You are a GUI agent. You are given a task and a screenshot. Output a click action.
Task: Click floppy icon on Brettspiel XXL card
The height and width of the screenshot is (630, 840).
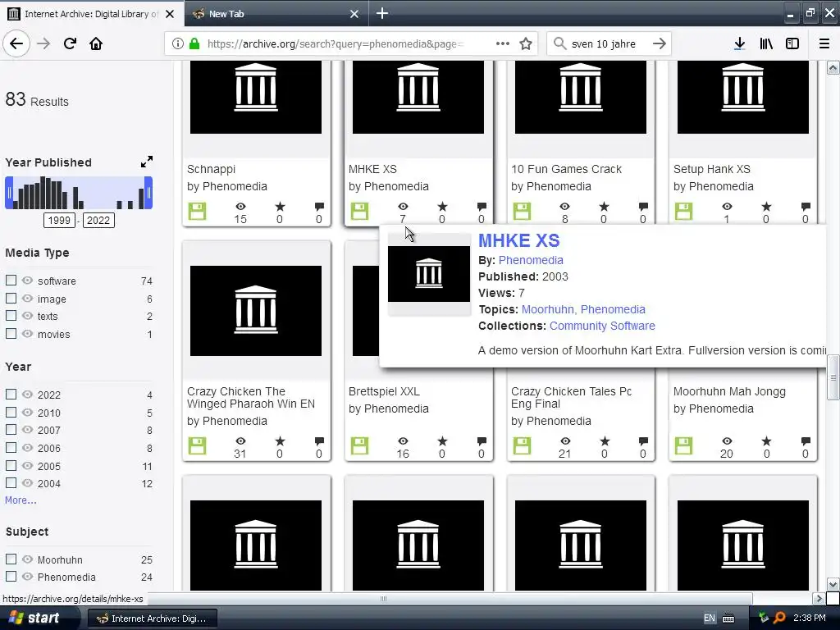359,445
